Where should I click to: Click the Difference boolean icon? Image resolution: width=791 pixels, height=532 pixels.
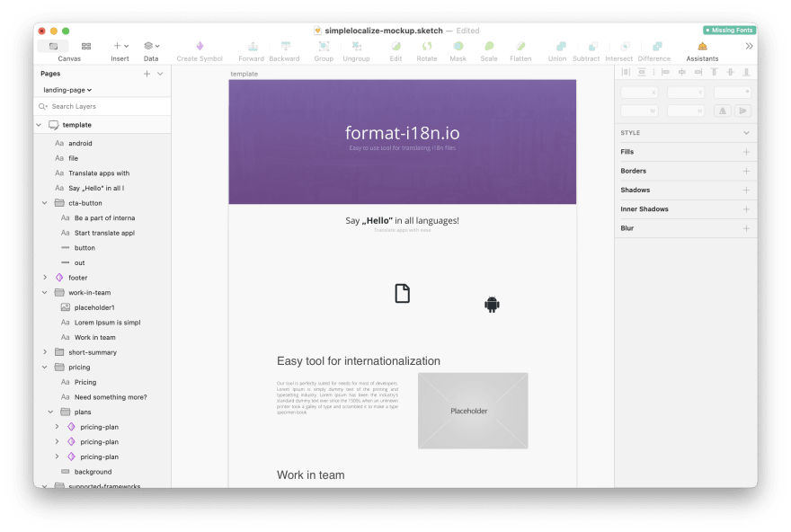[x=657, y=47]
